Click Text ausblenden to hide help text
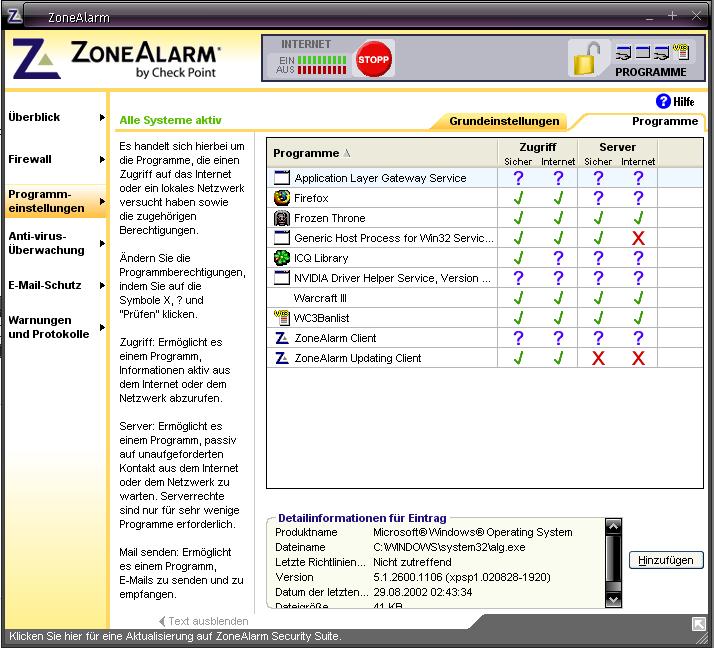 click(x=204, y=621)
